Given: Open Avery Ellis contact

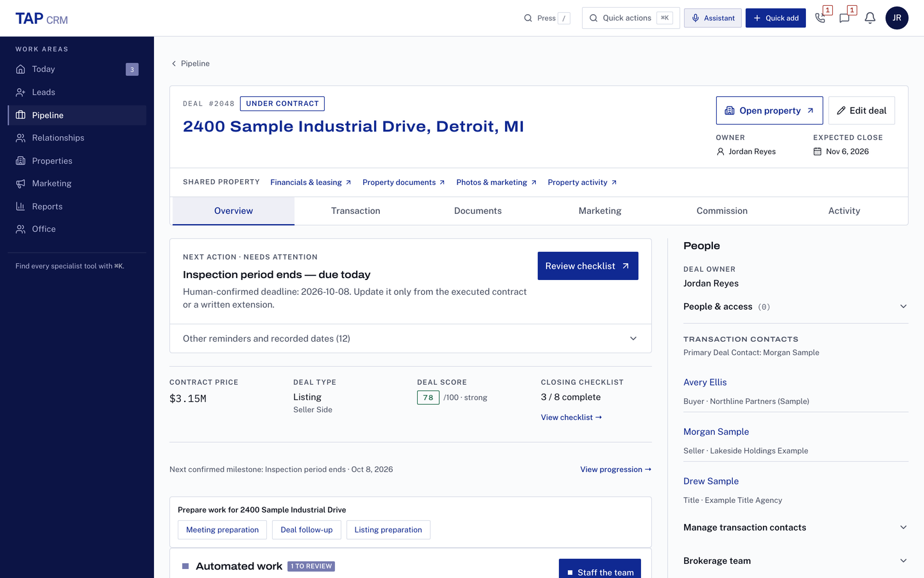Looking at the screenshot, I should (x=705, y=382).
